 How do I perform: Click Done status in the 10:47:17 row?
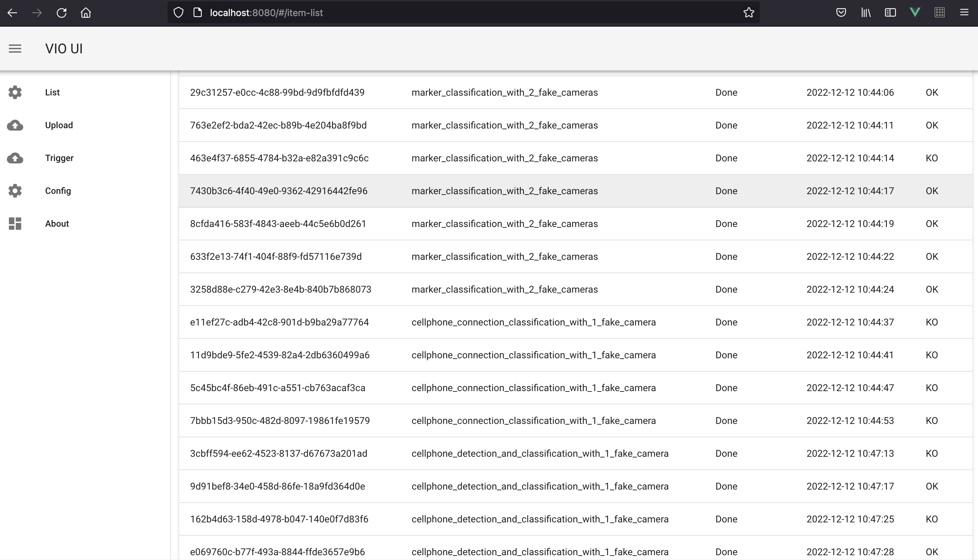726,486
